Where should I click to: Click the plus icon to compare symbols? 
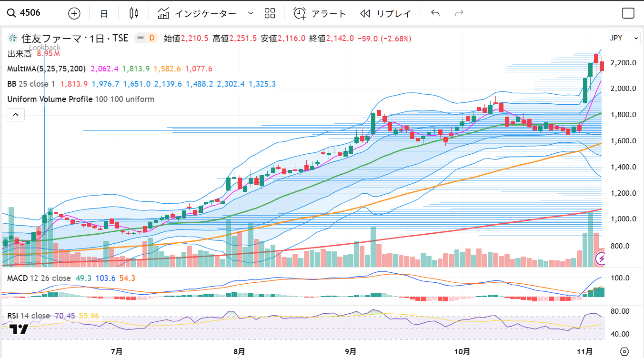(74, 13)
